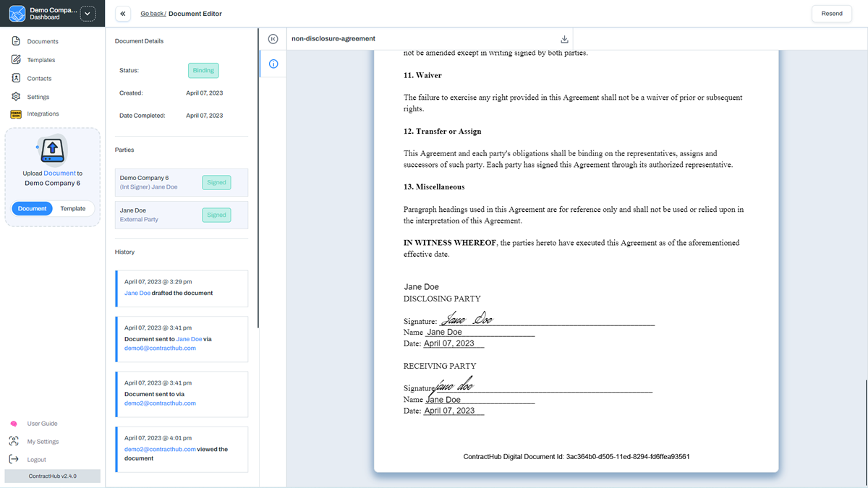Image resolution: width=868 pixels, height=488 pixels.
Task: Select the Jane Doe External Party card
Action: click(x=182, y=215)
